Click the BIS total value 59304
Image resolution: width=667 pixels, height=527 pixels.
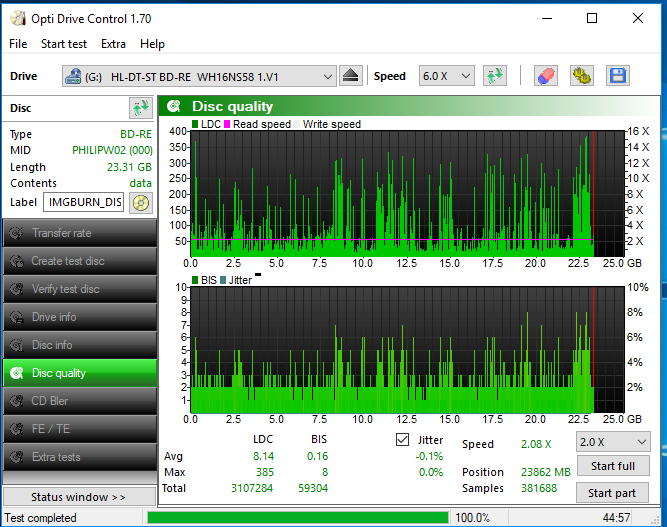tap(313, 488)
